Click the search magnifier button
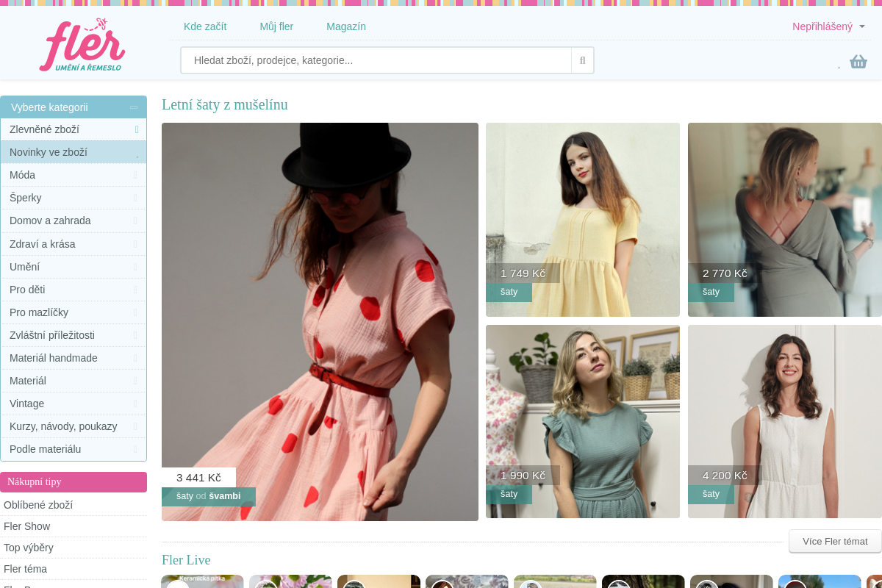882x588 pixels. click(582, 60)
